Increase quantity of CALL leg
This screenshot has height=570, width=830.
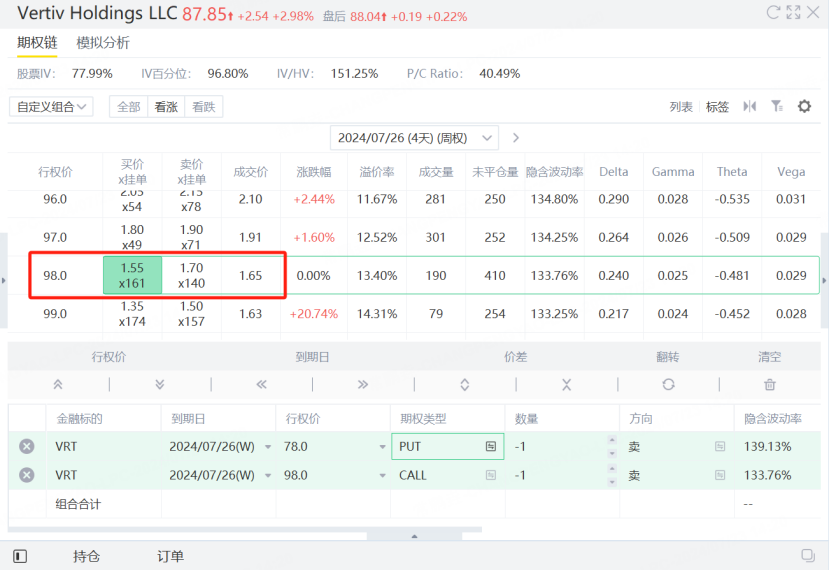(612, 469)
